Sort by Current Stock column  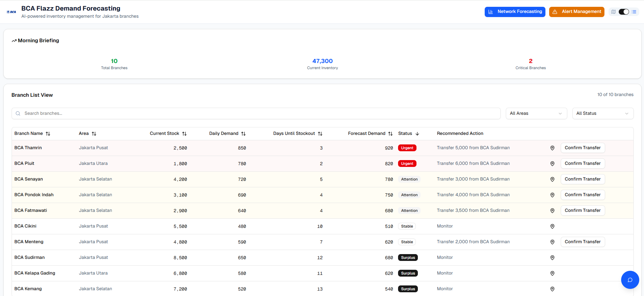click(x=168, y=134)
